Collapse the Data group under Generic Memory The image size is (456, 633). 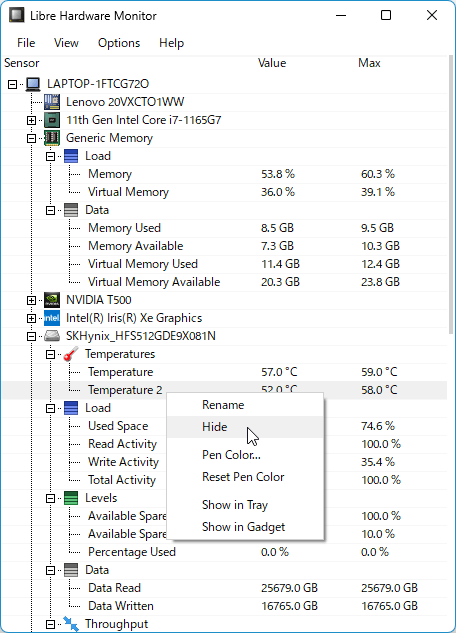point(50,210)
